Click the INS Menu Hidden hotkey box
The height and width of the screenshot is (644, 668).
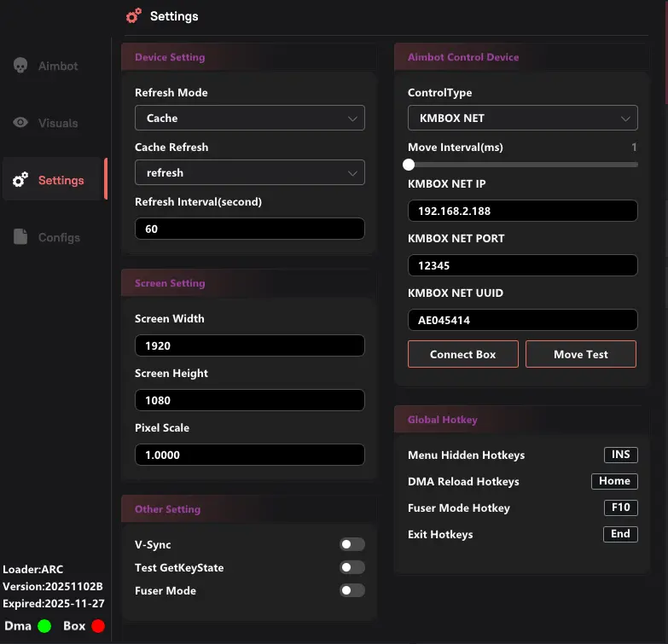(620, 455)
